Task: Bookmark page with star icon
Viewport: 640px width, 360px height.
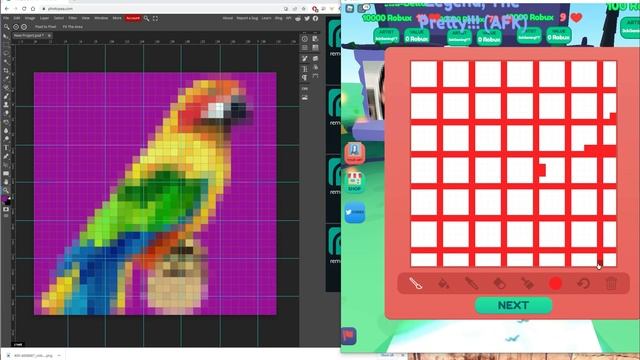Action: point(304,9)
